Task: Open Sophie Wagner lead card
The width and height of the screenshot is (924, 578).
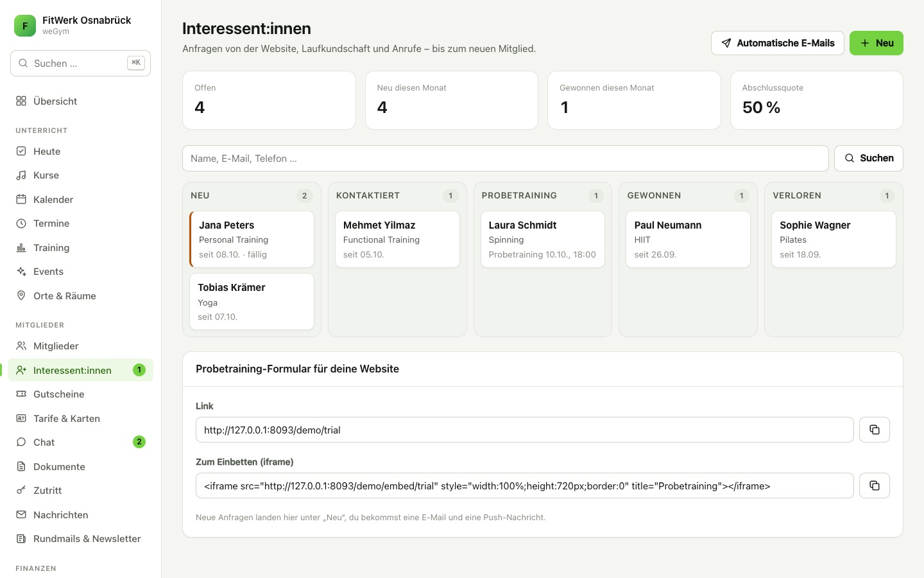Action: click(x=834, y=239)
